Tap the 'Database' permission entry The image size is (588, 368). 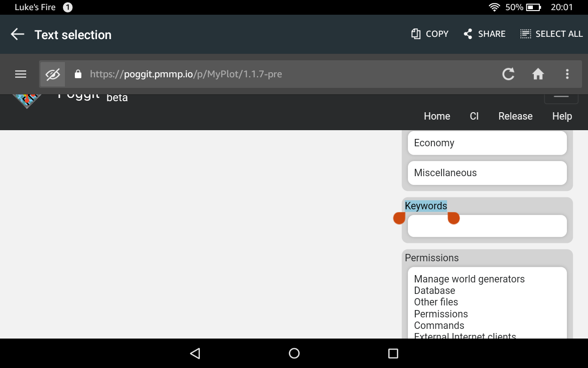435,291
